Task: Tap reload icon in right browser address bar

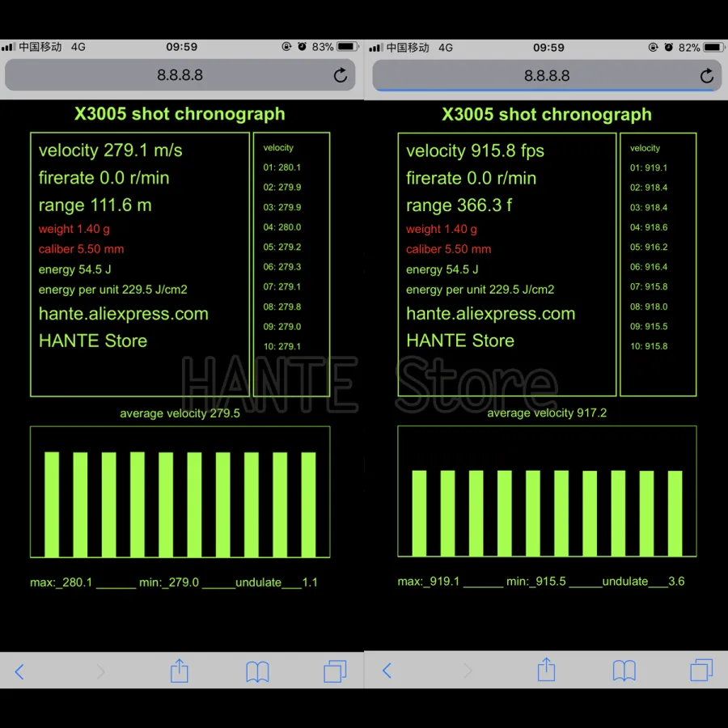Action: 707,75
